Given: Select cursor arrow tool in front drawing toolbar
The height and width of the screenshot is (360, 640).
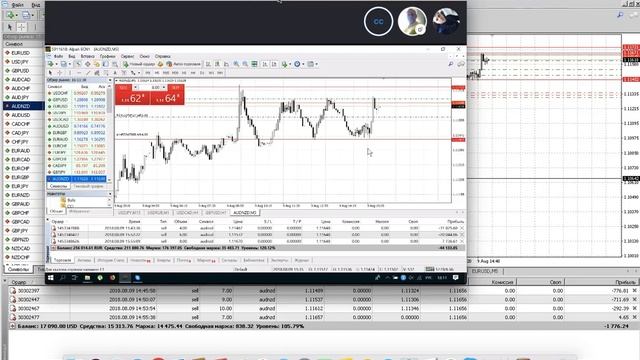Looking at the screenshot, I should click(x=50, y=73).
